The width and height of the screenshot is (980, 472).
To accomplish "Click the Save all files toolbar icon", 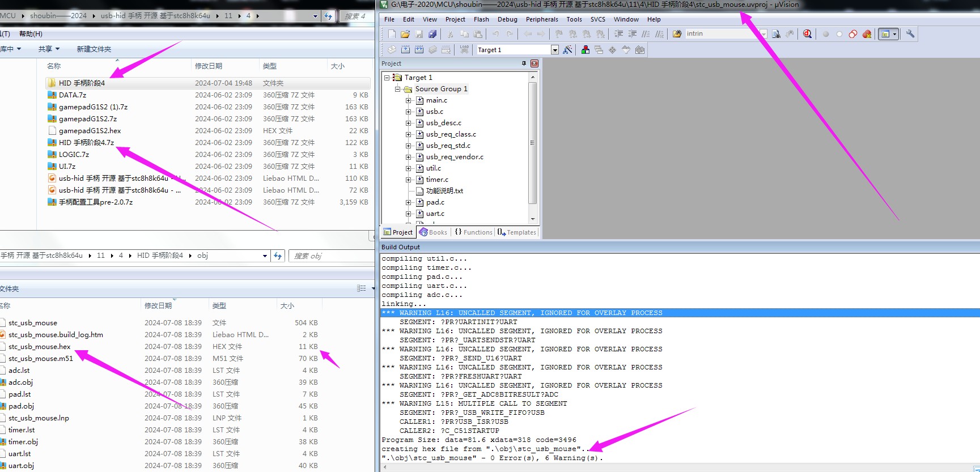I will coord(432,34).
